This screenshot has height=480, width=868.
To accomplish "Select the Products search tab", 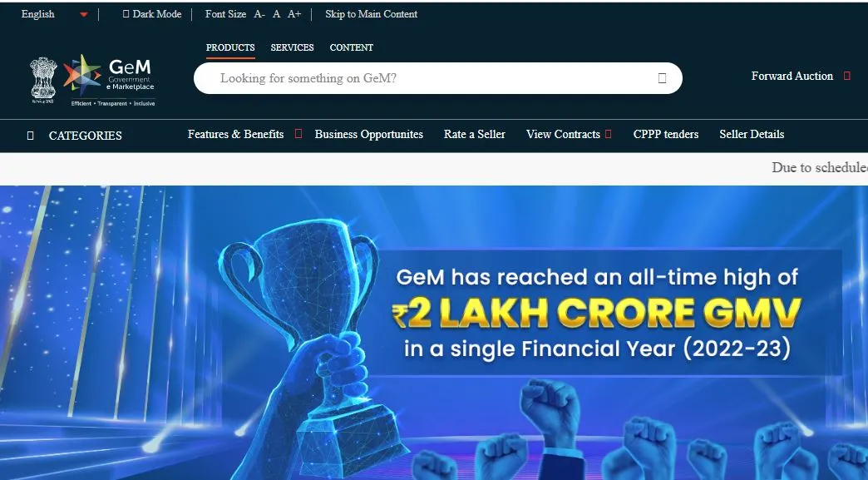I will pyautogui.click(x=230, y=48).
